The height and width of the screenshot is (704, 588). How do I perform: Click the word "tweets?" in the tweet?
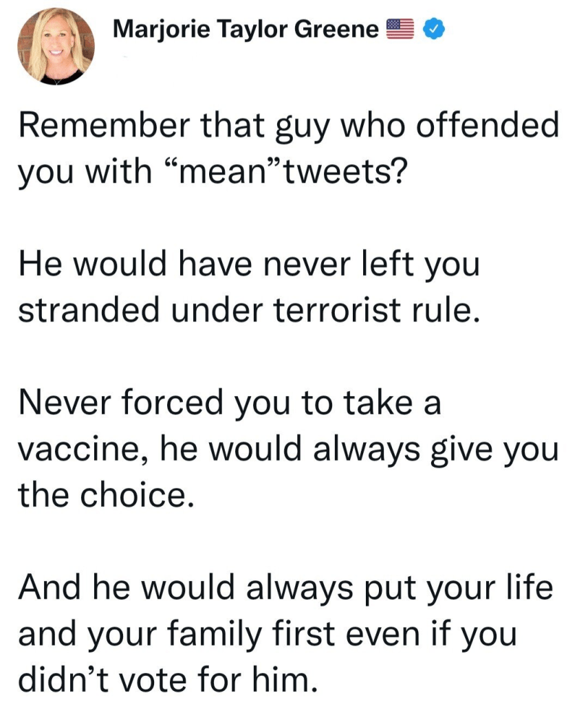[x=344, y=170]
